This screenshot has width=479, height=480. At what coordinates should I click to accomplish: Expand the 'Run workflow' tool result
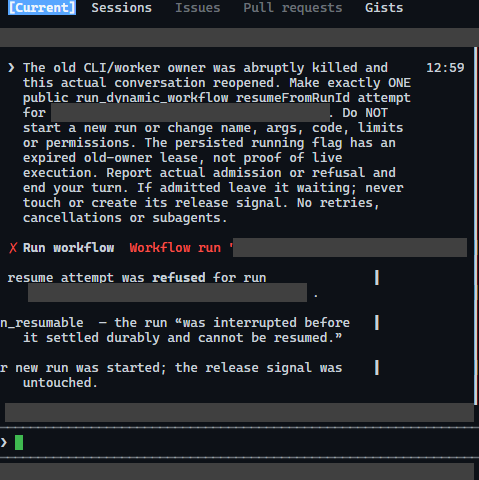pos(68,248)
